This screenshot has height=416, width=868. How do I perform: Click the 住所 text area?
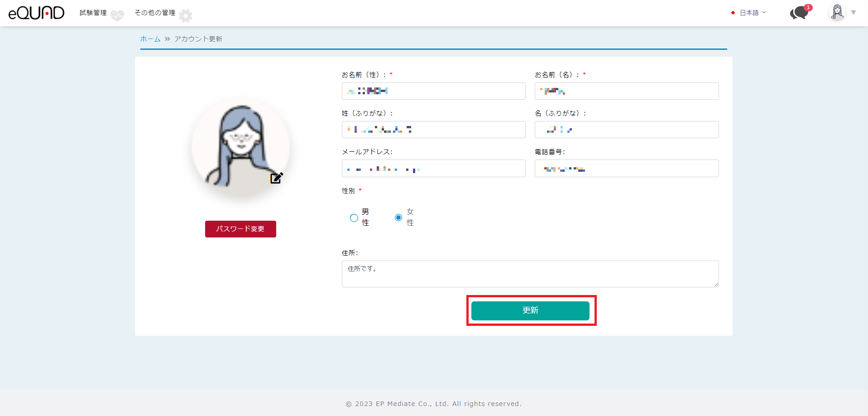(530, 274)
